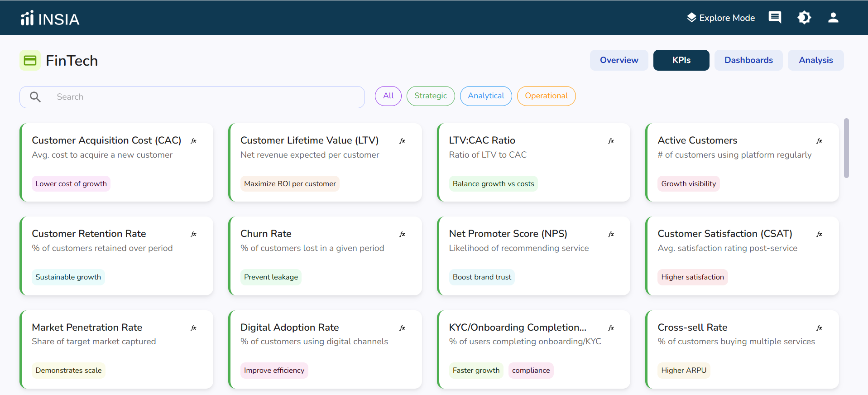
Task: Open formula icon on Active Customers card
Action: (820, 141)
